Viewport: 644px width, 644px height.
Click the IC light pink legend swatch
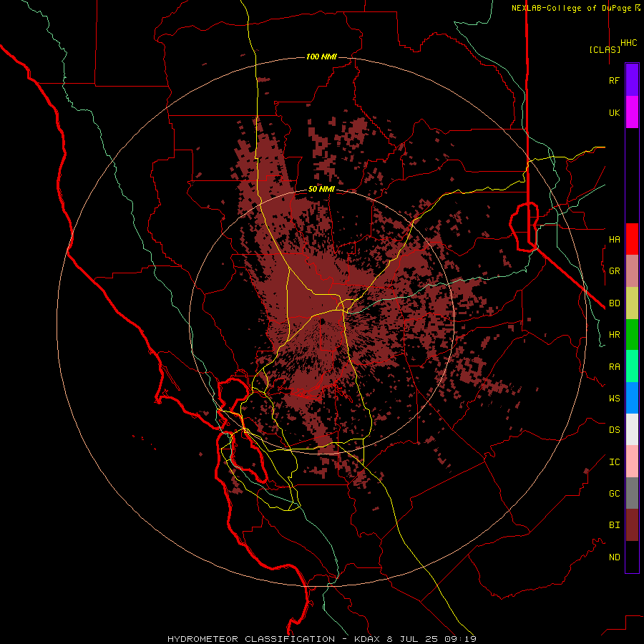pyautogui.click(x=632, y=462)
